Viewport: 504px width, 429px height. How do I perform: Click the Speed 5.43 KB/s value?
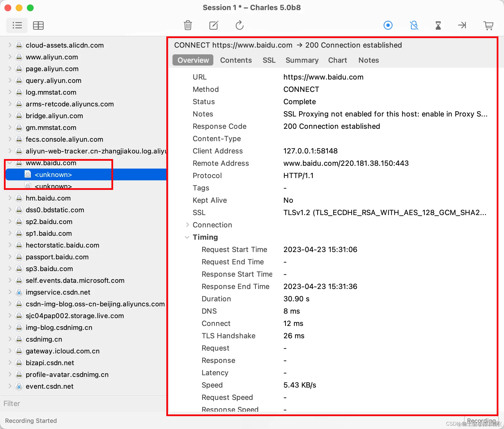[300, 385]
